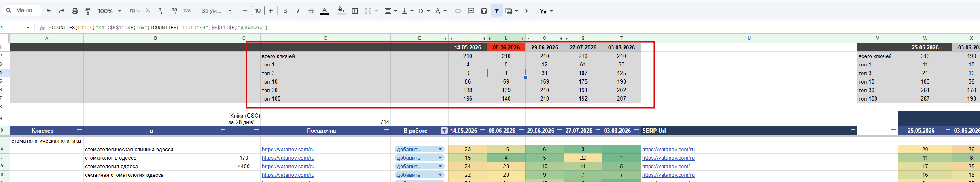Open horizontal align dropdown
This screenshot has width=980, height=182.
390,11
